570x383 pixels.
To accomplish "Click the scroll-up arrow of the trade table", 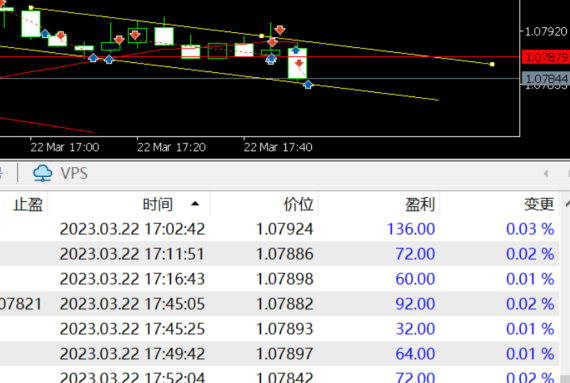I will (x=566, y=204).
